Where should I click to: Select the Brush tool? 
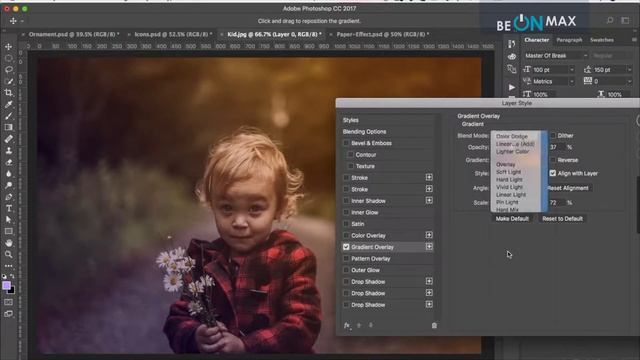(x=9, y=116)
